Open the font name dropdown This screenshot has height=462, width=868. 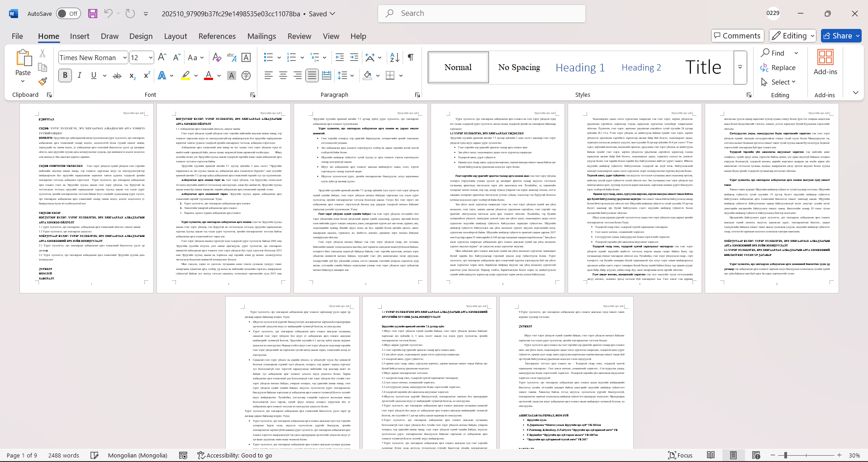point(125,57)
